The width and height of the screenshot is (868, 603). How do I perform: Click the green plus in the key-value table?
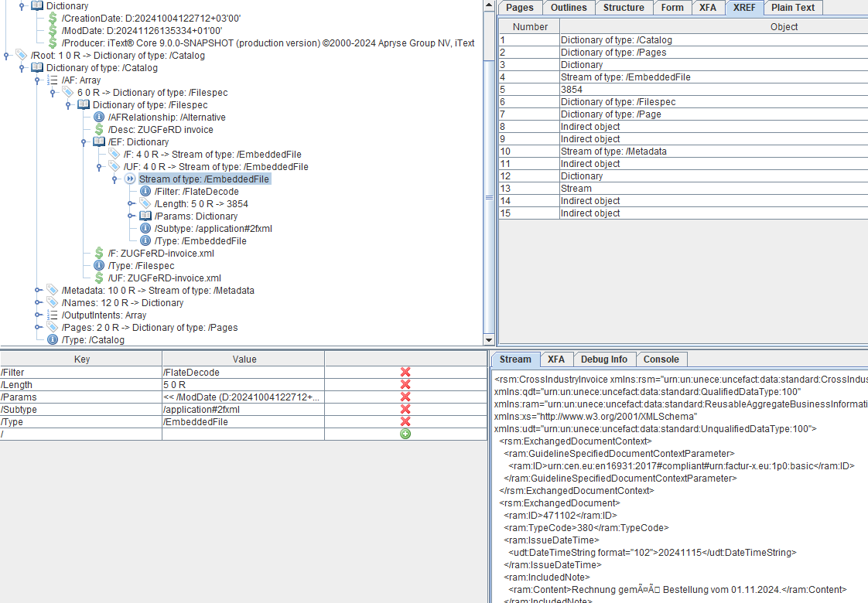(x=405, y=434)
